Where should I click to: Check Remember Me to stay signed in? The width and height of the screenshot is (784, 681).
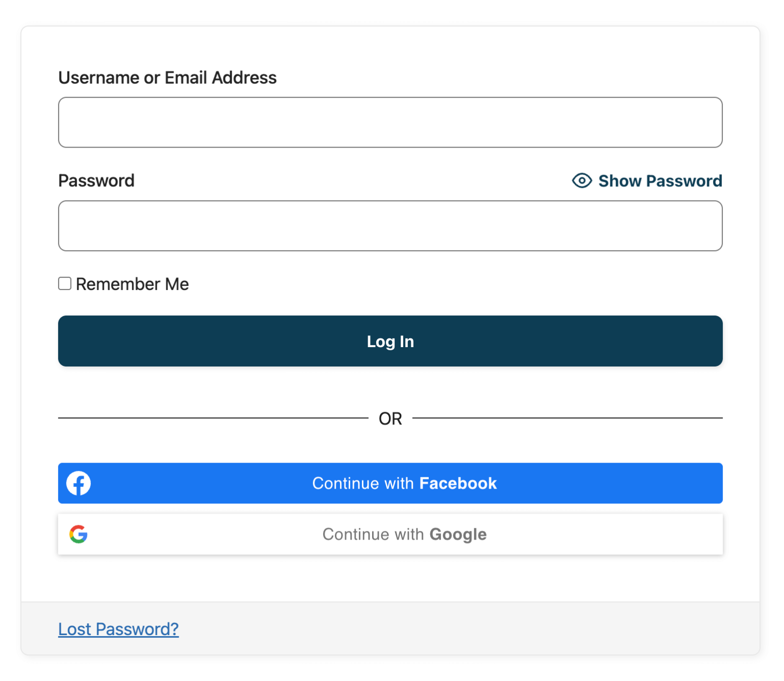tap(64, 283)
